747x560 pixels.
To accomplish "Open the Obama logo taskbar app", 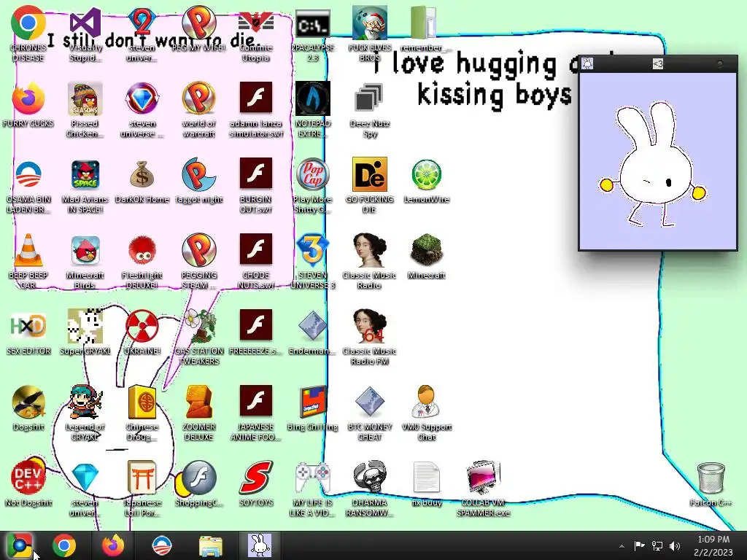I will click(x=161, y=545).
